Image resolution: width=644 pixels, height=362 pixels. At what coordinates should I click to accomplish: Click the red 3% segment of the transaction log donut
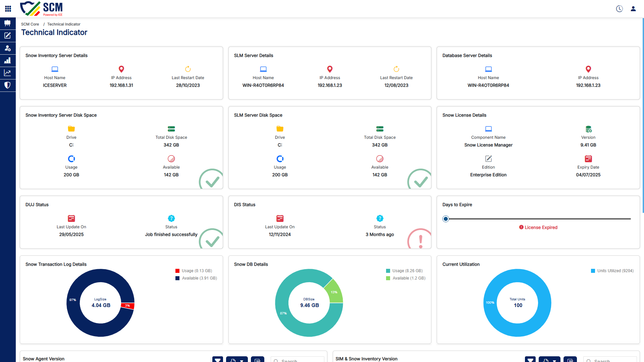click(x=128, y=306)
